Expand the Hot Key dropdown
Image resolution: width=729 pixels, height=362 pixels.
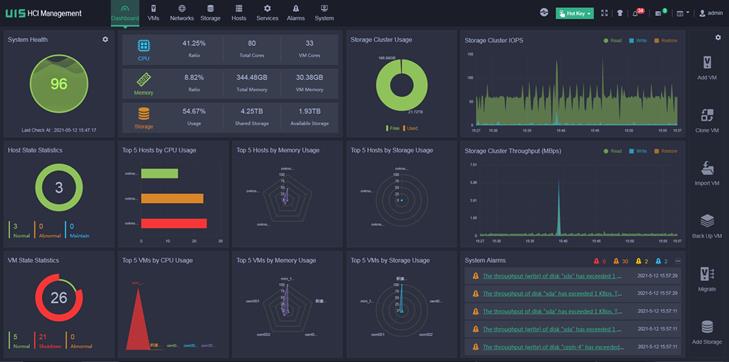pos(575,13)
